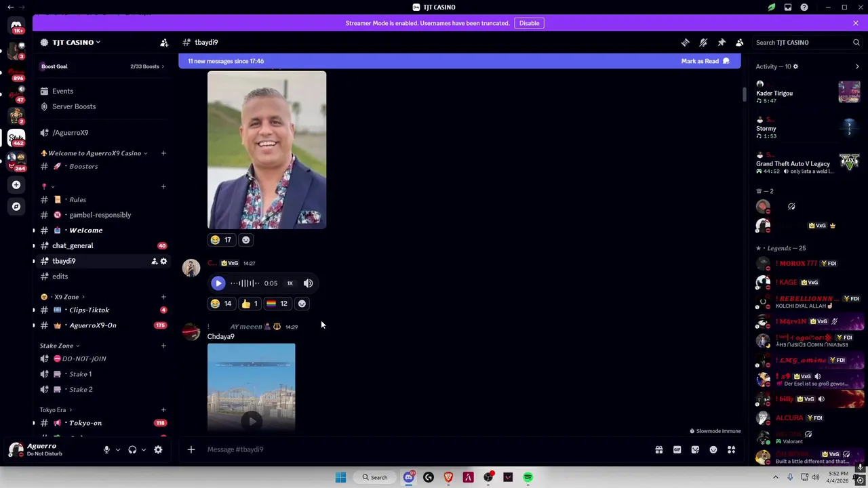This screenshot has width=868, height=488.
Task: Add reaction to the voice message
Action: (302, 304)
